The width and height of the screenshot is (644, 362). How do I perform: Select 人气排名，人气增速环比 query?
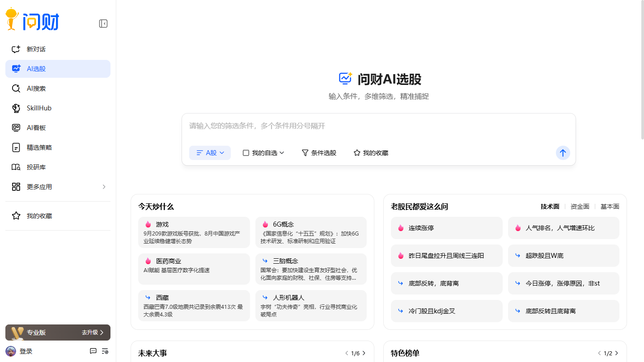click(563, 228)
